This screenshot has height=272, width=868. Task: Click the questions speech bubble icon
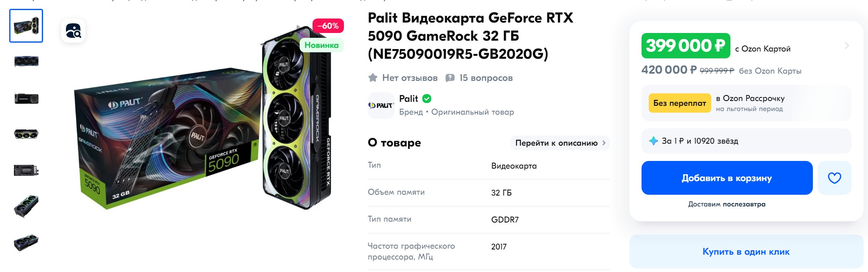click(450, 78)
